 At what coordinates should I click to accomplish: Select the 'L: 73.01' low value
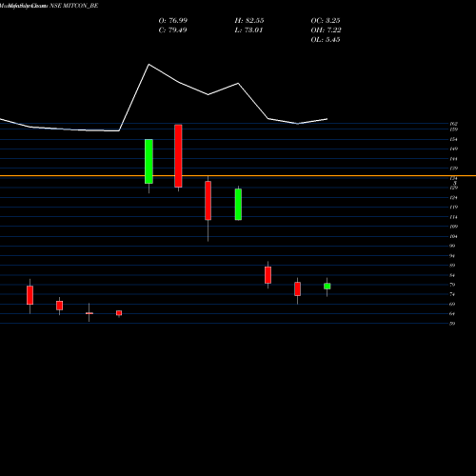coord(248,30)
